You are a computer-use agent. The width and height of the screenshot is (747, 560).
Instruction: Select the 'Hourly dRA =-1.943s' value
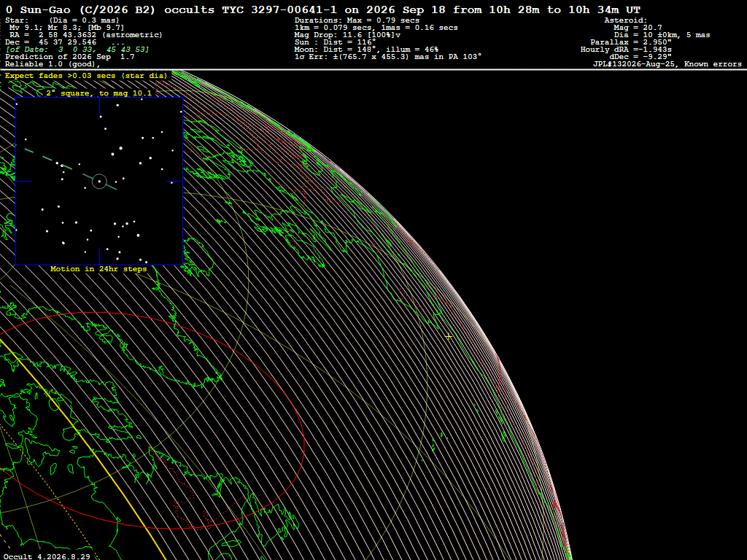(626, 50)
